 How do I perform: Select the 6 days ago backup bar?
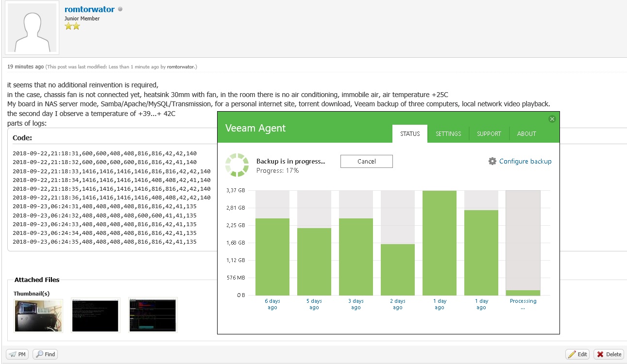[272, 257]
